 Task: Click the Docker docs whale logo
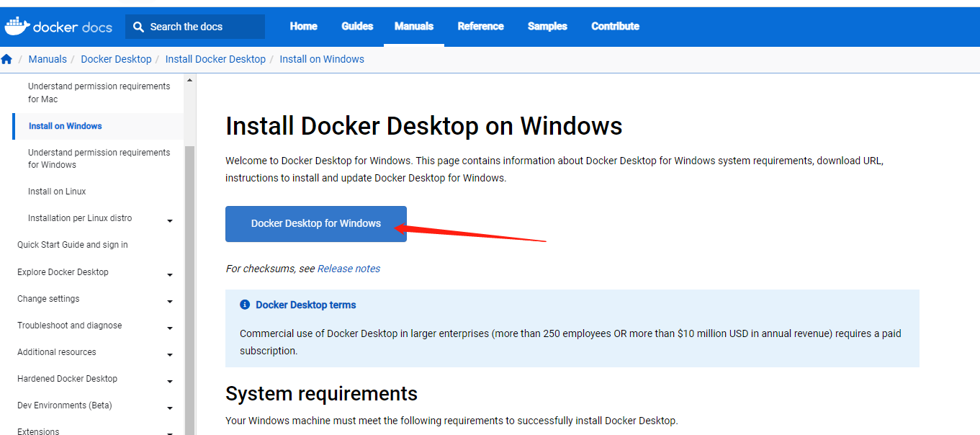(x=17, y=27)
